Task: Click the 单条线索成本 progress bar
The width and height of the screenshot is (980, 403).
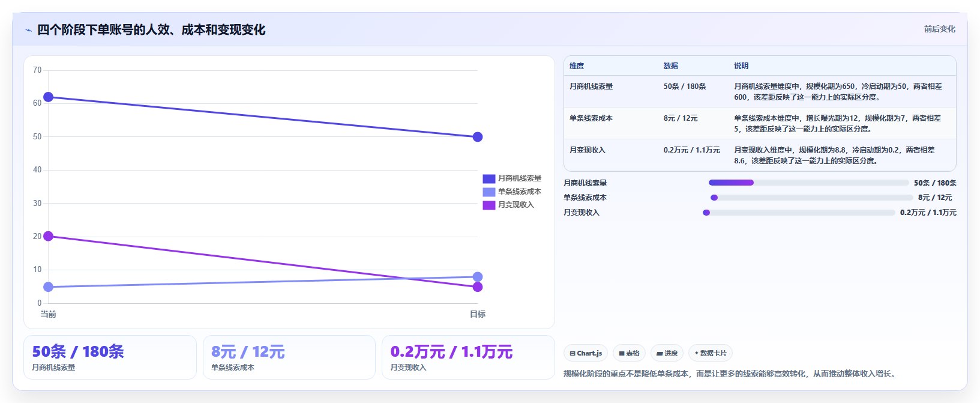Action: click(x=811, y=198)
